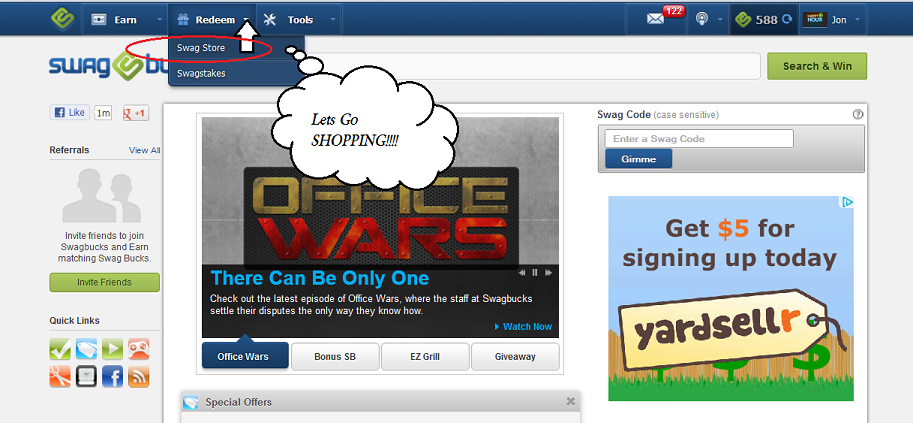Viewport: 913px width, 423px height.
Task: Click the Special Offers tag icon
Action: (x=190, y=402)
